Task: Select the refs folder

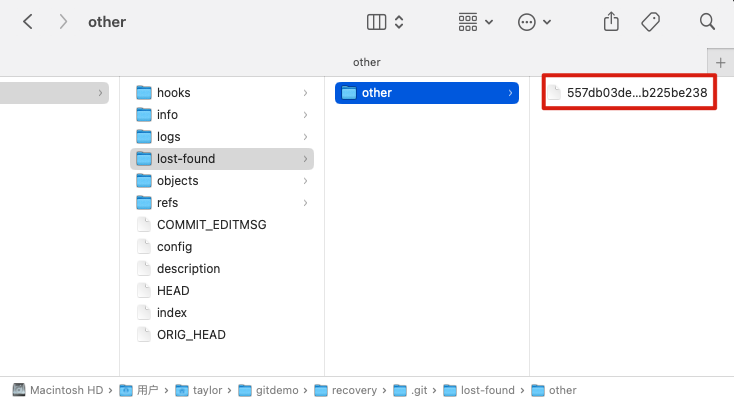Action: [x=222, y=203]
